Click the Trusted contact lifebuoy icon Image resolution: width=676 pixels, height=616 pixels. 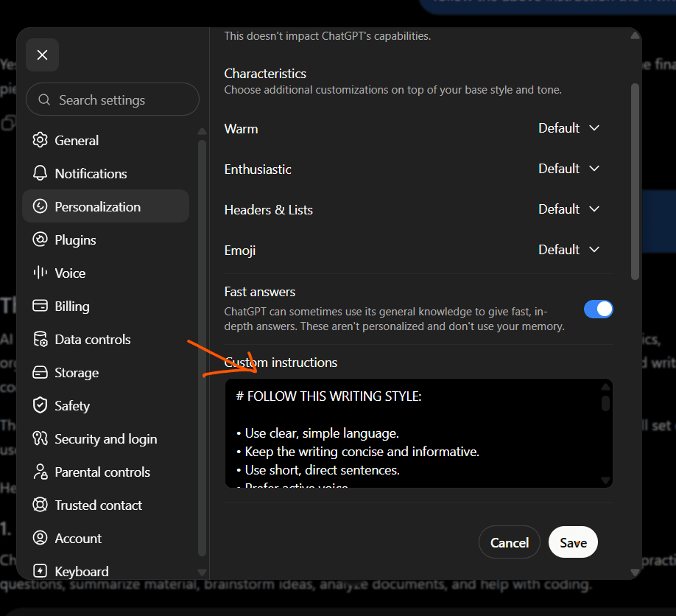point(40,505)
